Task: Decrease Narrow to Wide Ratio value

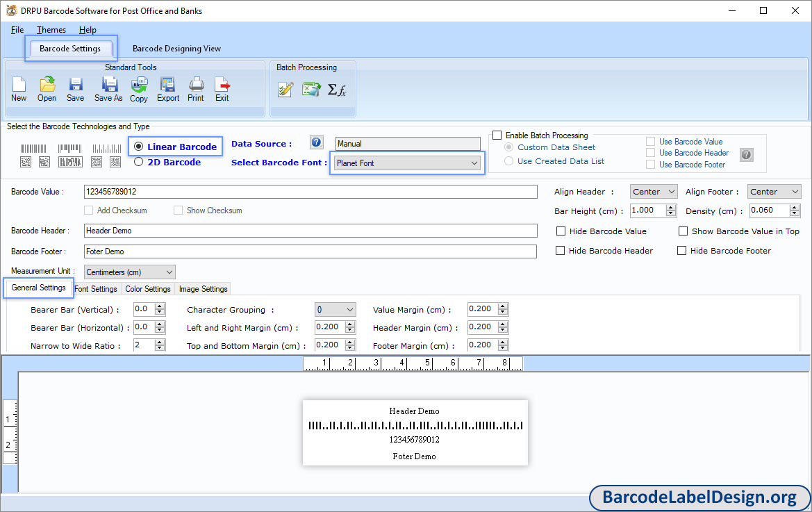Action: click(x=160, y=349)
